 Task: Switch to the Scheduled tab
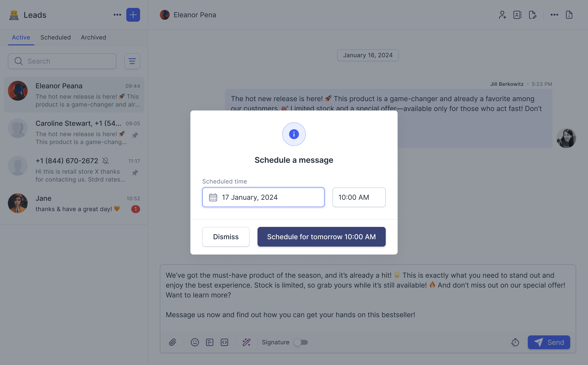[55, 37]
